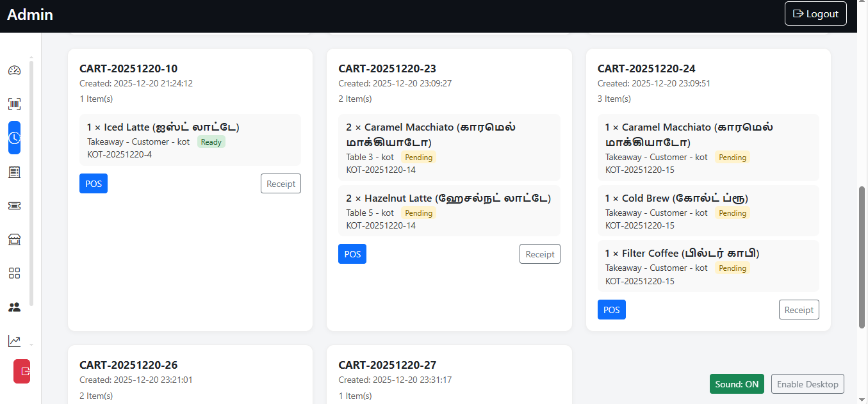Viewport: 868px width, 404px height.
Task: Open the store shop icon in sidebar
Action: (x=14, y=239)
